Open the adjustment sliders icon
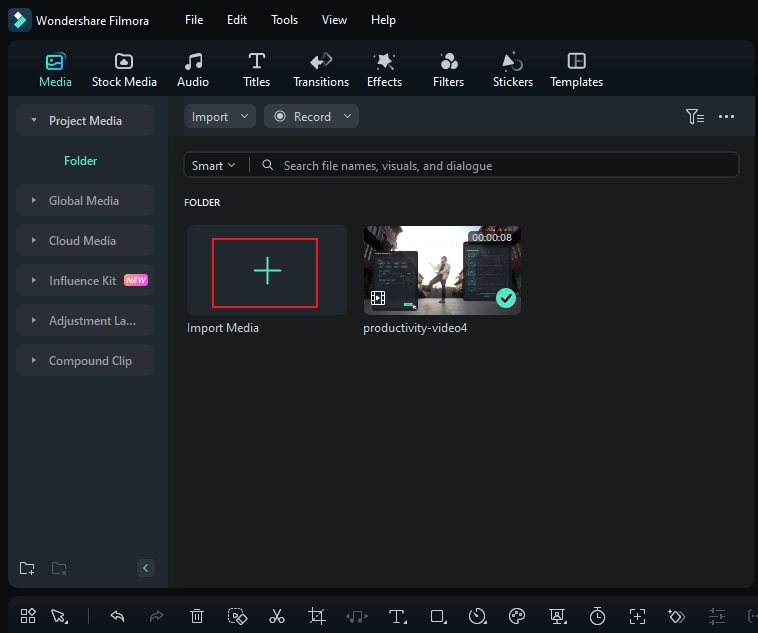Viewport: 758px width, 633px height. 716,616
